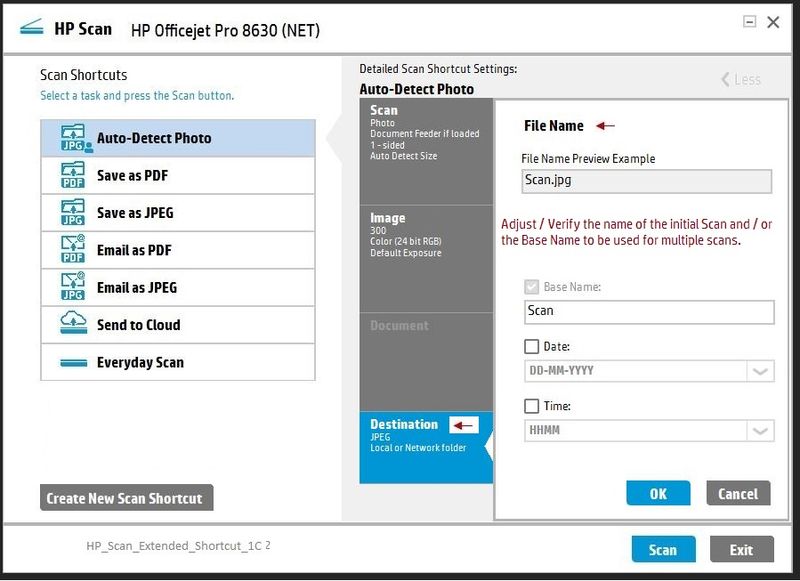Select the Auto-Detect Photo shortcut
The height and width of the screenshot is (581, 800).
pos(178,138)
